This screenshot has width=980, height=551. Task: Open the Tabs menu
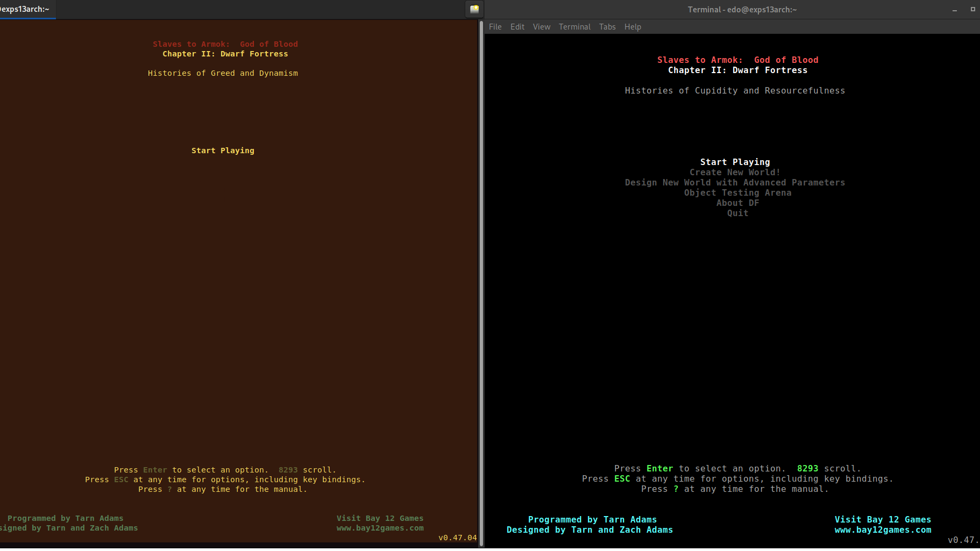pos(607,27)
